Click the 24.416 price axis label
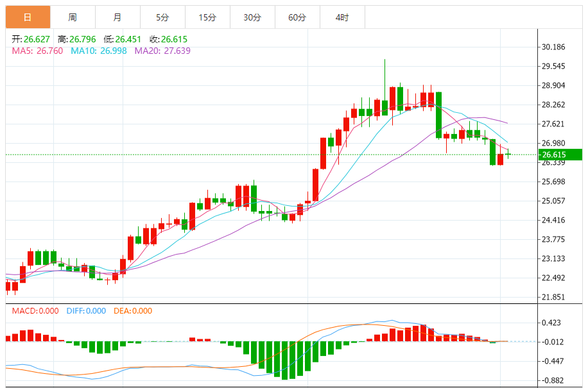Viewport: 588px width, 388px height. tap(553, 220)
